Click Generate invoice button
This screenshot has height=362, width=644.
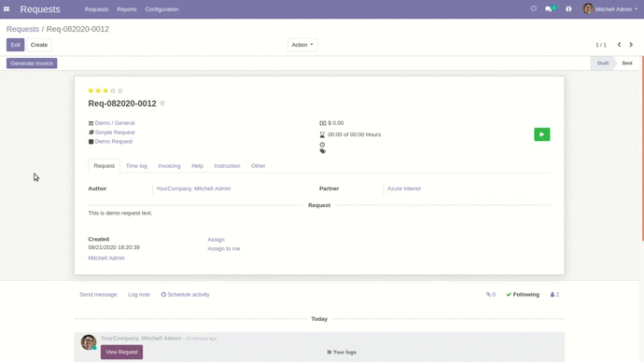click(x=32, y=63)
